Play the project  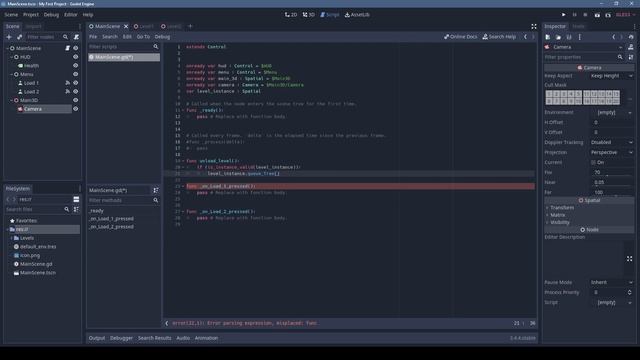[564, 15]
